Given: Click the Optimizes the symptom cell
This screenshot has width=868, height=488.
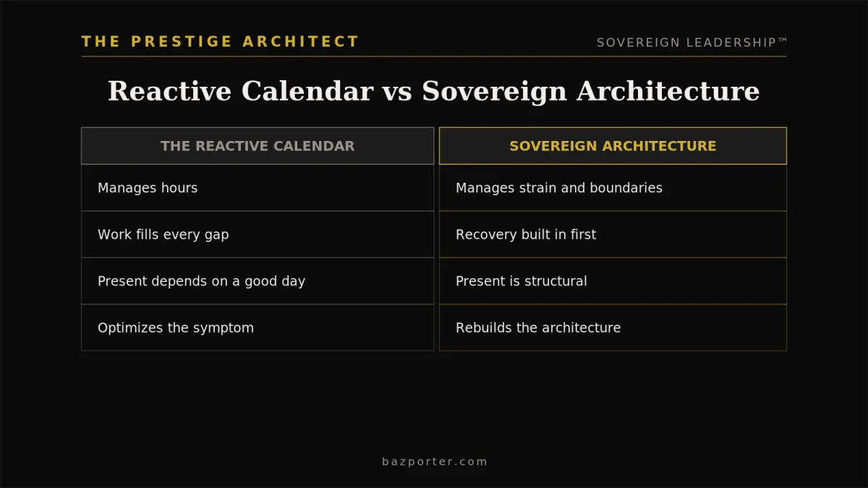Looking at the screenshot, I should point(258,328).
